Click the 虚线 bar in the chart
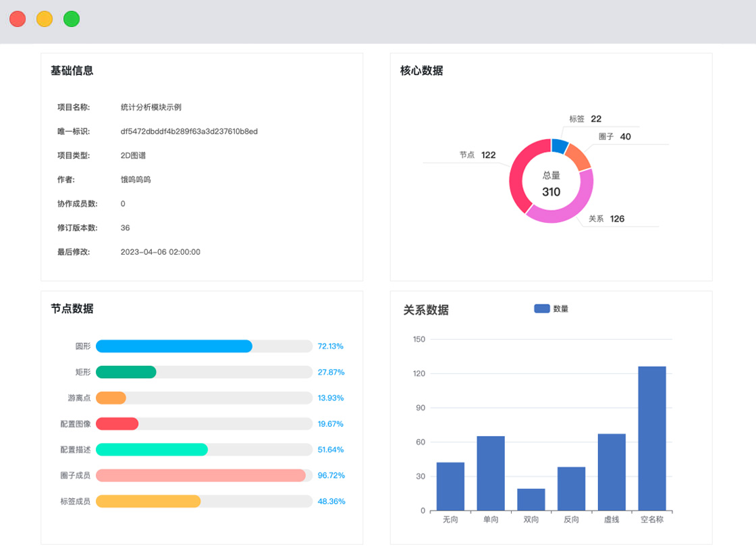This screenshot has height=553, width=756. click(x=612, y=472)
